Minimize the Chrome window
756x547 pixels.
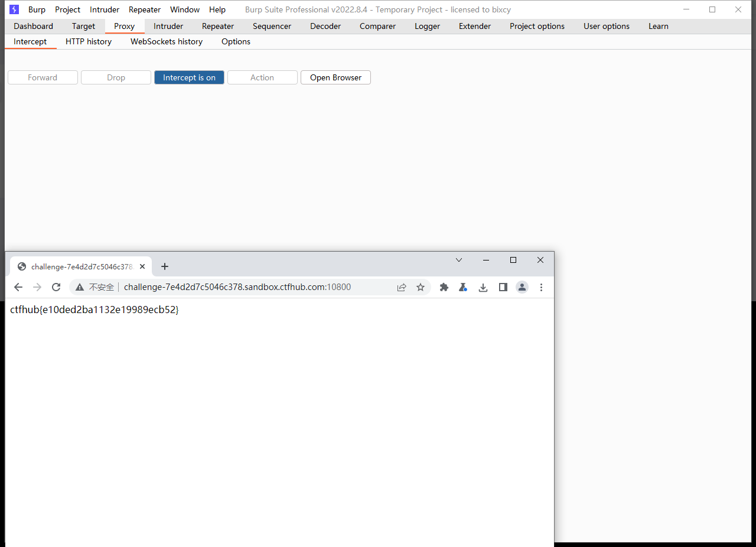pyautogui.click(x=486, y=260)
